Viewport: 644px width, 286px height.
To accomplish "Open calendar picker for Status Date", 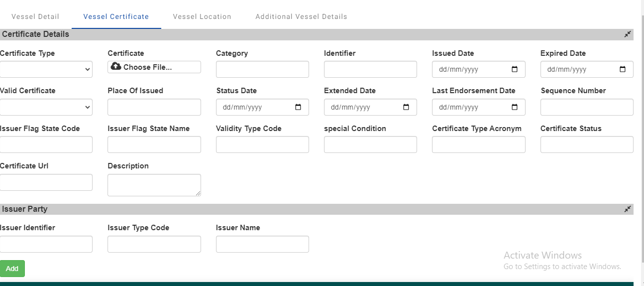I will [298, 107].
